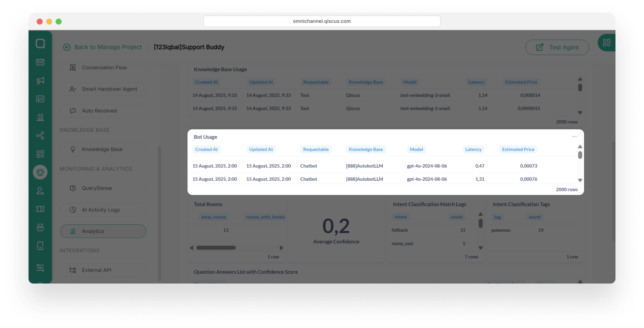Click Total Rooms horizontal scrollbar thumb

tap(216, 248)
